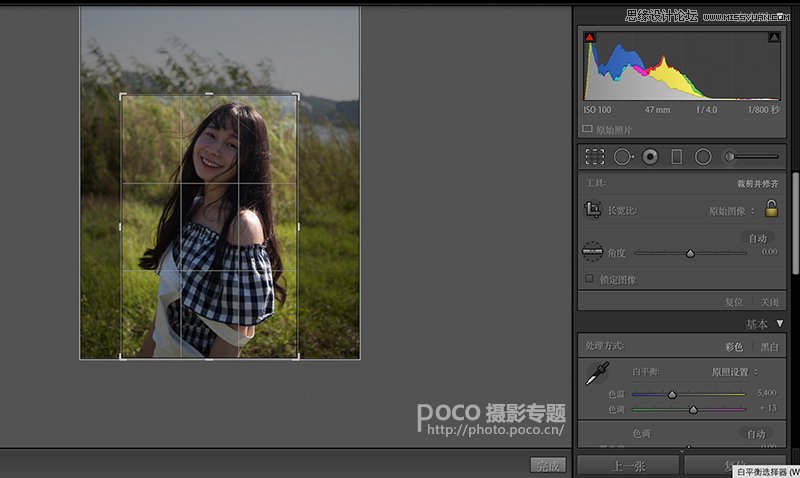Click 关闭 to close the crop tool
Image resolution: width=800 pixels, height=478 pixels.
click(x=769, y=302)
